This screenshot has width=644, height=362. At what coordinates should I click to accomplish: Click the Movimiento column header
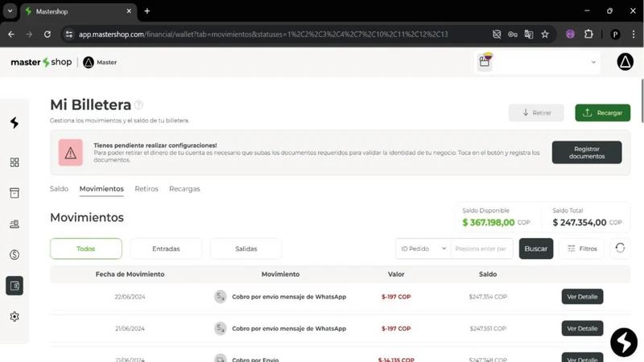280,274
